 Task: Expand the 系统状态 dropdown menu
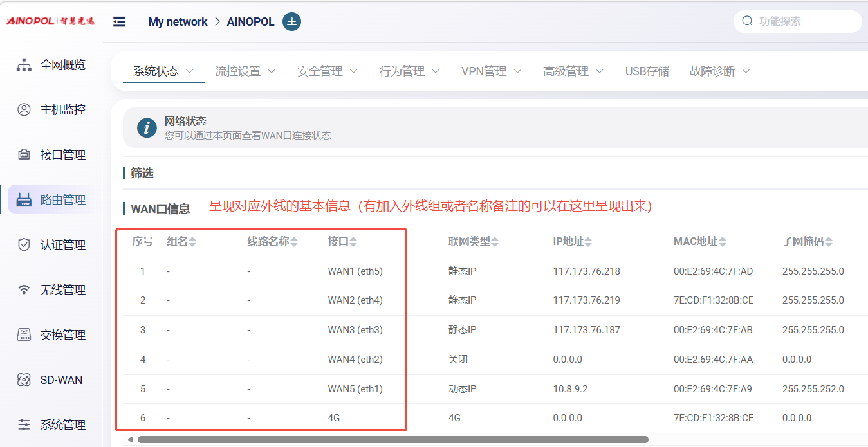tap(163, 71)
